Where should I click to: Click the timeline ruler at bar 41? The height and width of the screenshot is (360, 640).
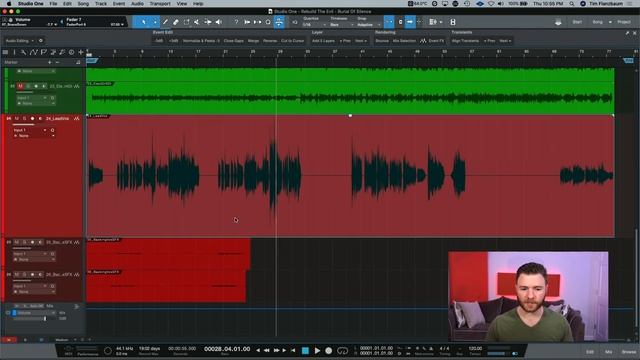[362, 52]
